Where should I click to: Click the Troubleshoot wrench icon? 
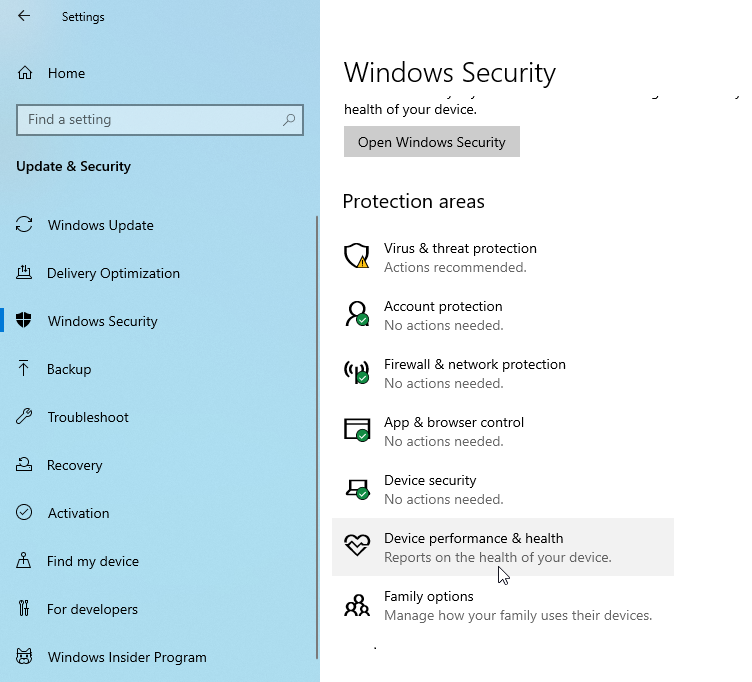tap(24, 416)
